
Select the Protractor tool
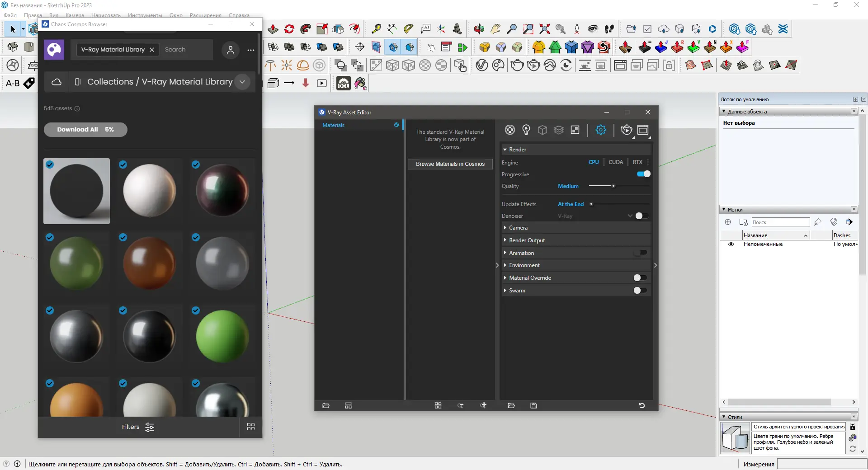coord(409,29)
